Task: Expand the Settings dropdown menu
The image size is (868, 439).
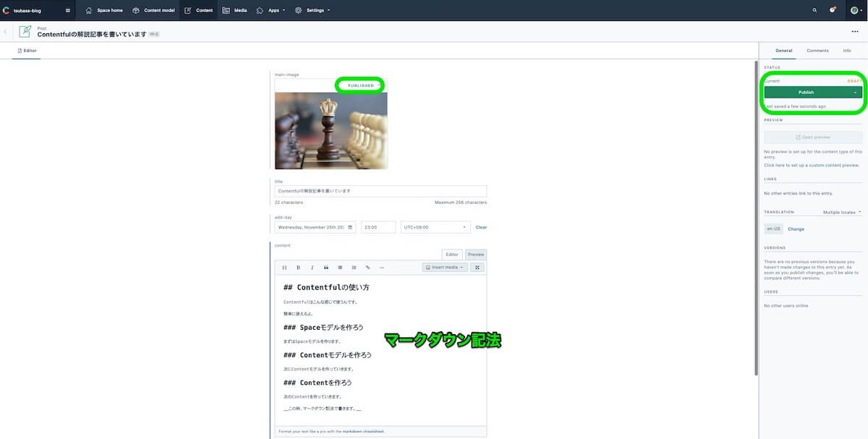Action: pyautogui.click(x=312, y=10)
